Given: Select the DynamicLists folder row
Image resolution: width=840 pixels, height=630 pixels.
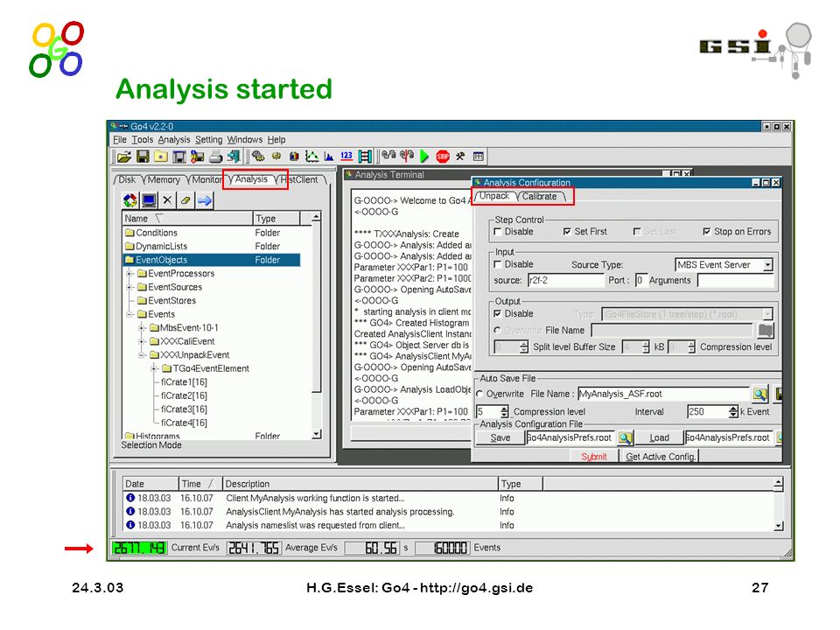Looking at the screenshot, I should pyautogui.click(x=212, y=247).
